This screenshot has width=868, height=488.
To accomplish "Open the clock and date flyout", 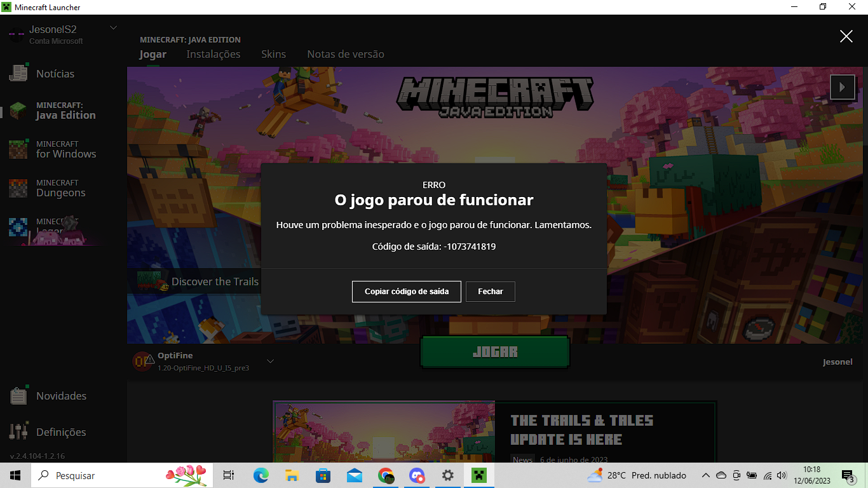I will 812,475.
